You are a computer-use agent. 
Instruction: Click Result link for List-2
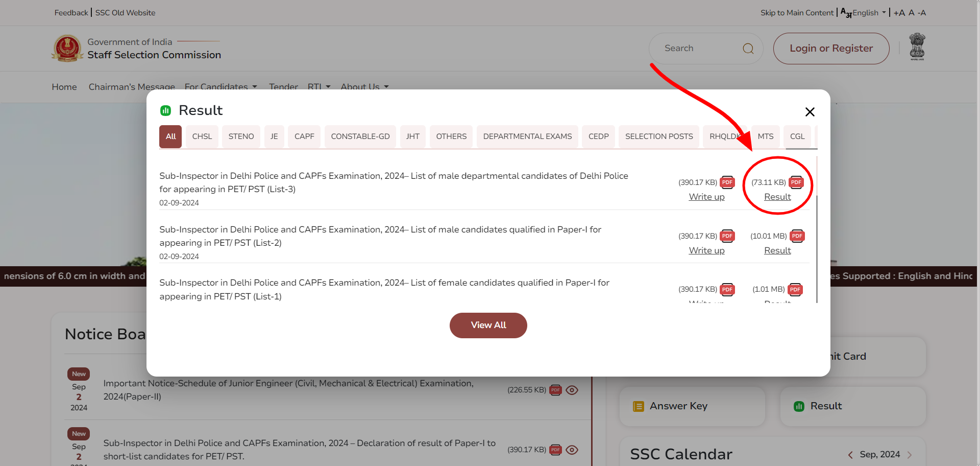pyautogui.click(x=777, y=251)
